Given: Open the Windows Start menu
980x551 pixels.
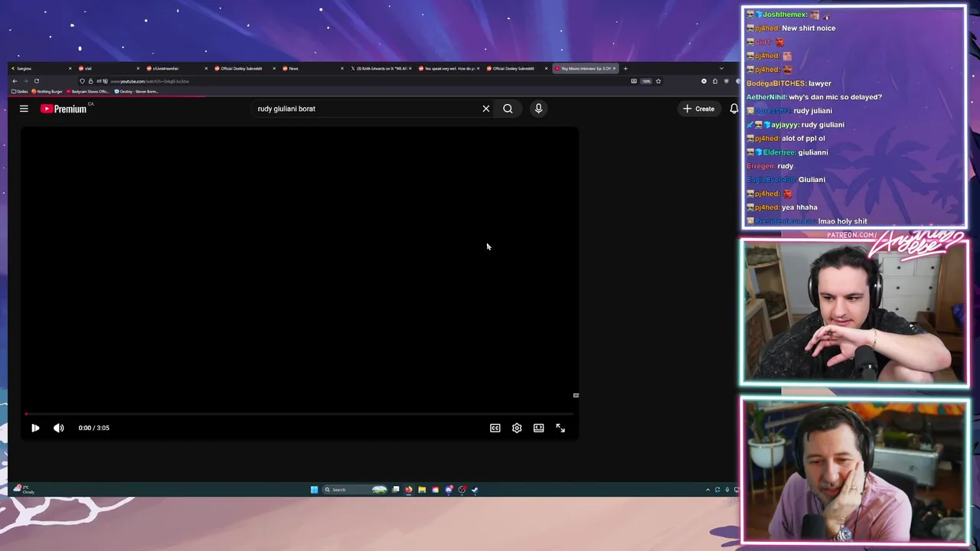Looking at the screenshot, I should tap(314, 490).
